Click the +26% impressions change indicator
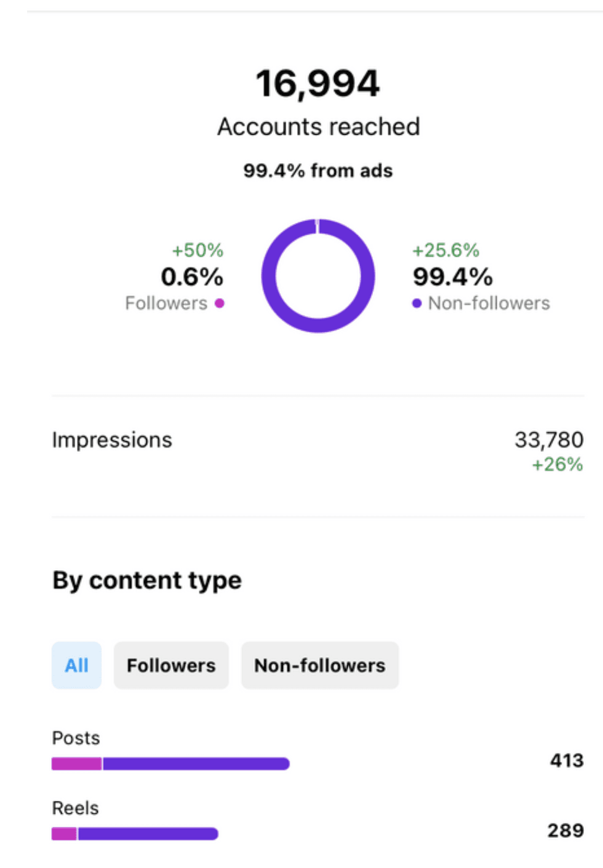 [557, 464]
